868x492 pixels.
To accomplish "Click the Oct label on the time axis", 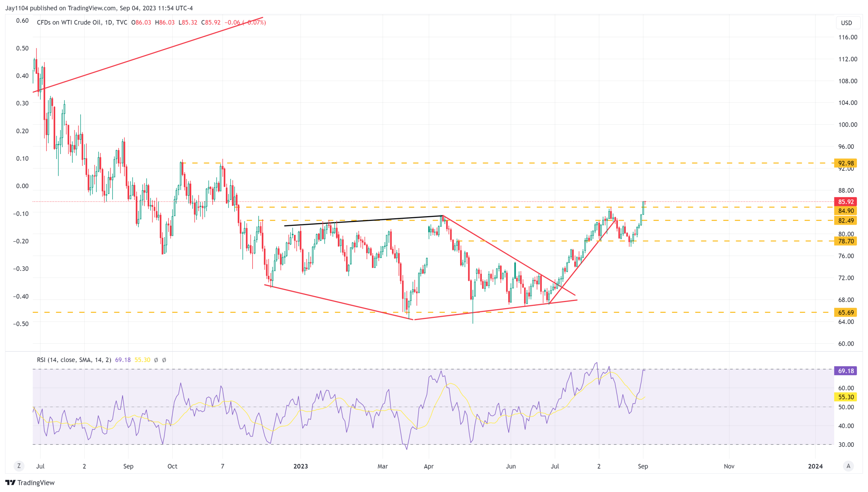I will pos(172,466).
